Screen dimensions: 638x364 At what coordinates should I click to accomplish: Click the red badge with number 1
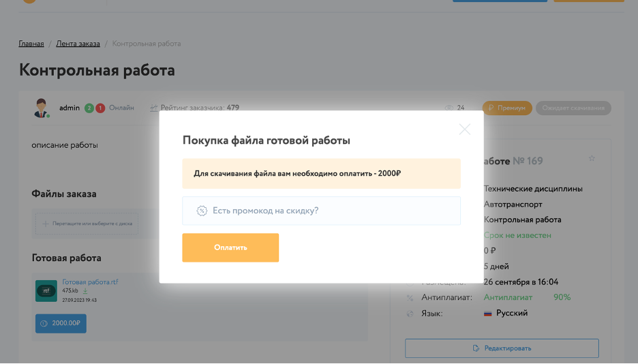click(x=100, y=108)
